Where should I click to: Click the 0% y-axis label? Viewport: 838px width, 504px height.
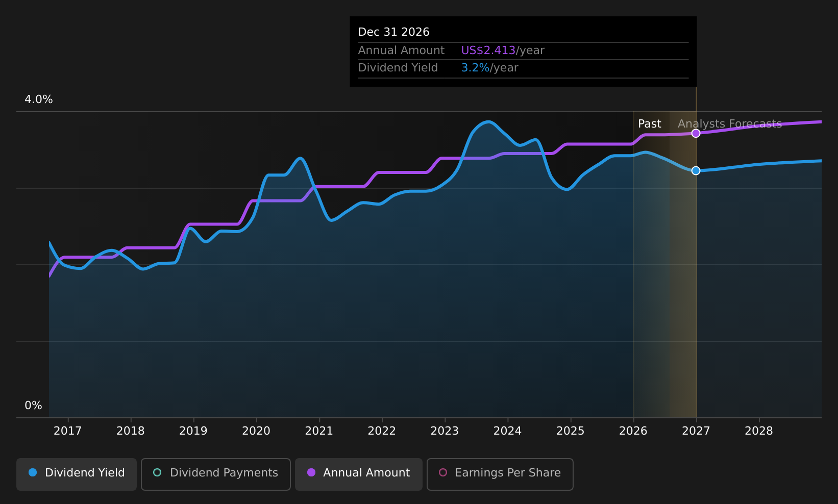33,406
